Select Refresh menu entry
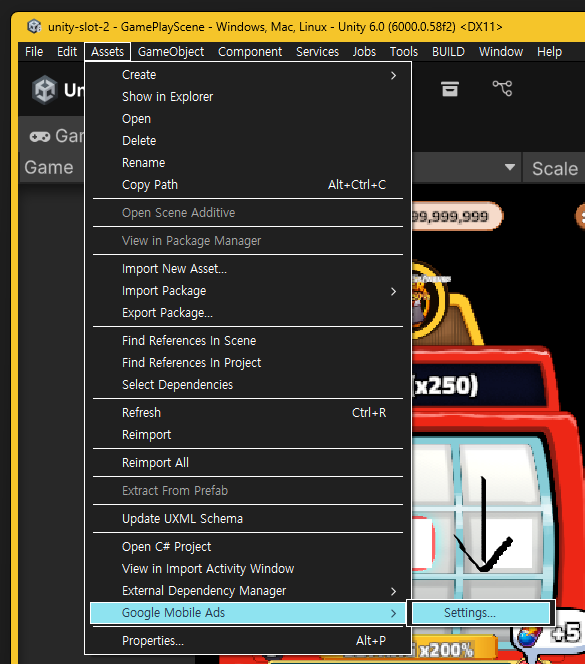Image resolution: width=585 pixels, height=664 pixels. 248,413
